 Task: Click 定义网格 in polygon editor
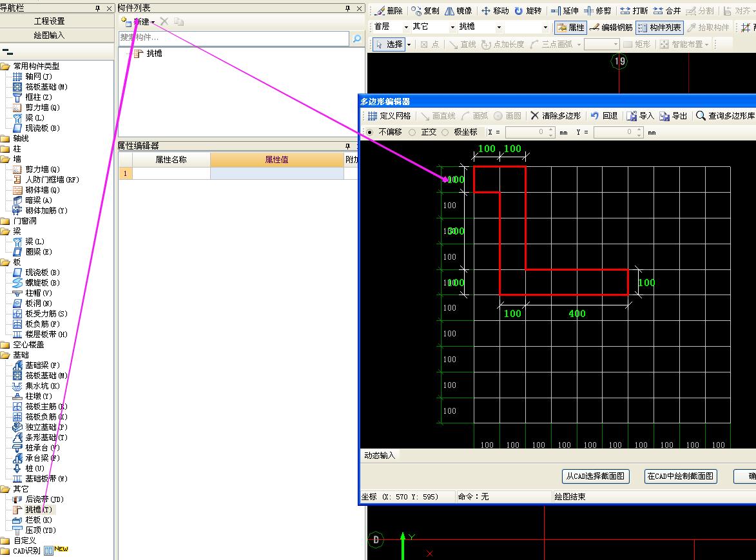tap(389, 115)
